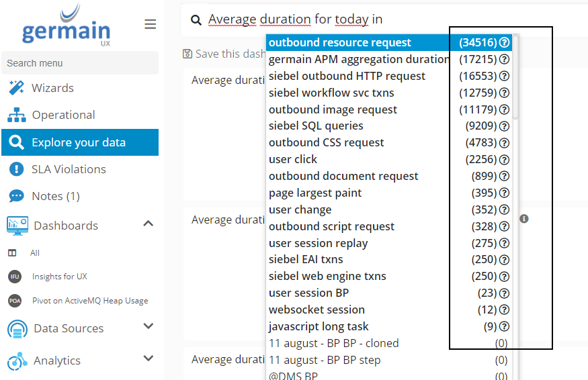Open the Operational menu item
The image size is (588, 380).
point(63,115)
